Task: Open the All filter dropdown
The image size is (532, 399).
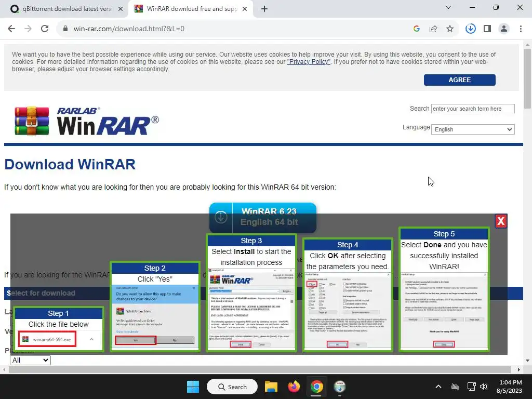Action: pos(30,361)
